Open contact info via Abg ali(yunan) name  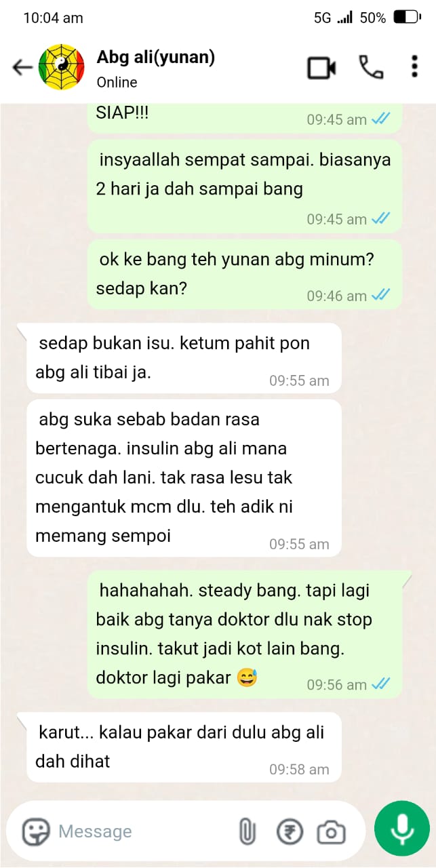point(156,57)
